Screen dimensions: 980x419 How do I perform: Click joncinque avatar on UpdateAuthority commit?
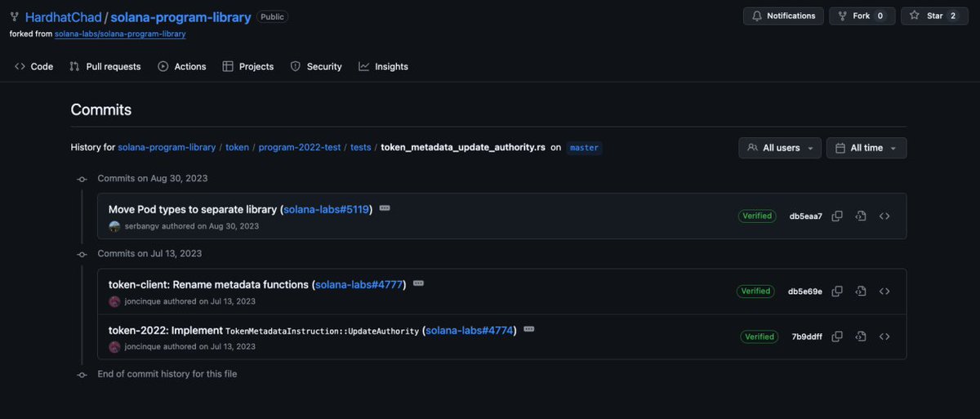point(114,346)
